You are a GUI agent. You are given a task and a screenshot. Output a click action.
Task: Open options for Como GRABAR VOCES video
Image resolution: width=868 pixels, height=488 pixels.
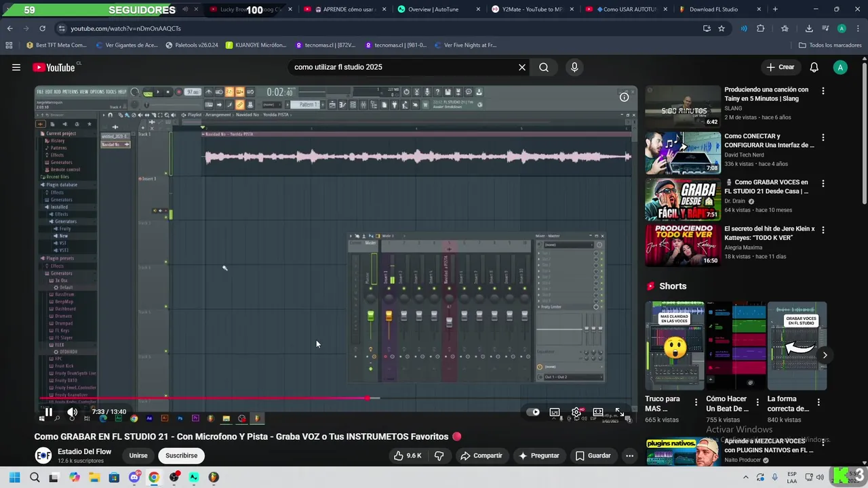tap(823, 184)
